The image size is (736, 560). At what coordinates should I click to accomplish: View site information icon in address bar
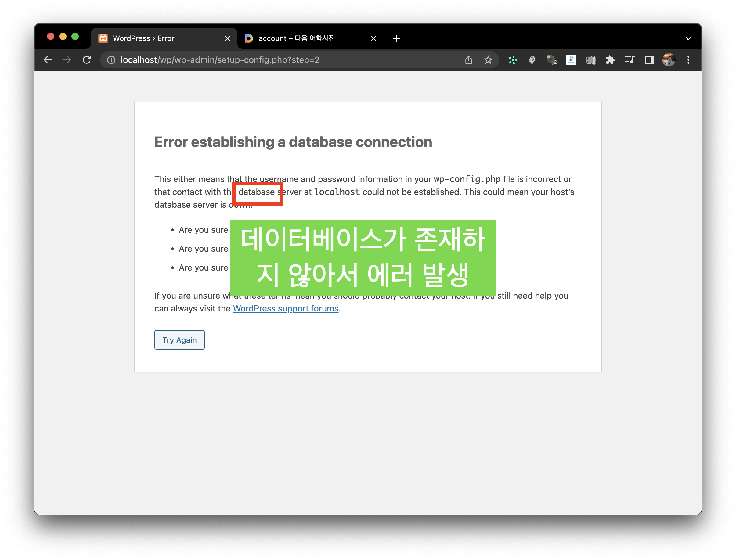[x=111, y=60]
